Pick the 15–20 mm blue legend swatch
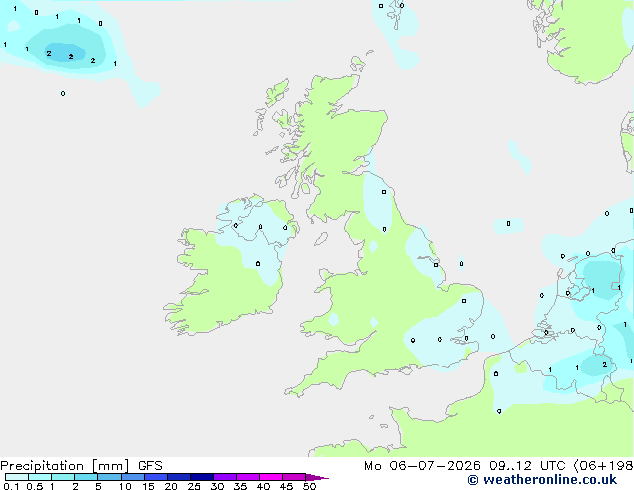The height and width of the screenshot is (490, 634). [x=156, y=477]
